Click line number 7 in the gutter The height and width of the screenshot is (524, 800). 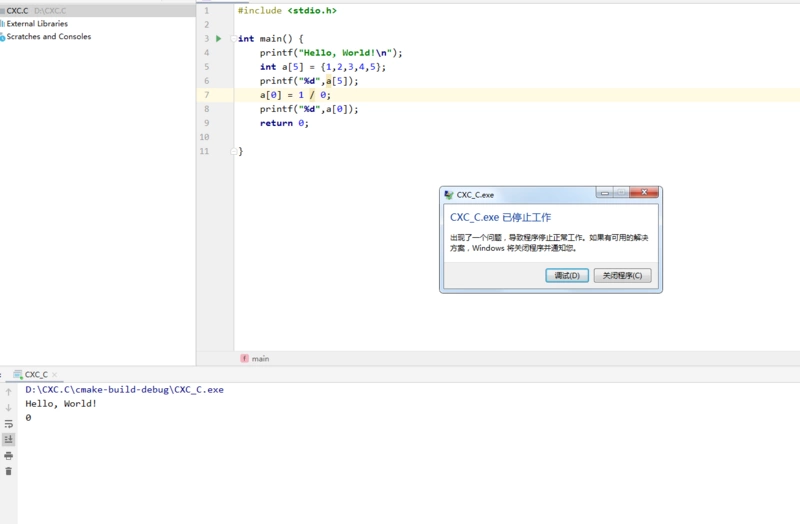[x=206, y=95]
